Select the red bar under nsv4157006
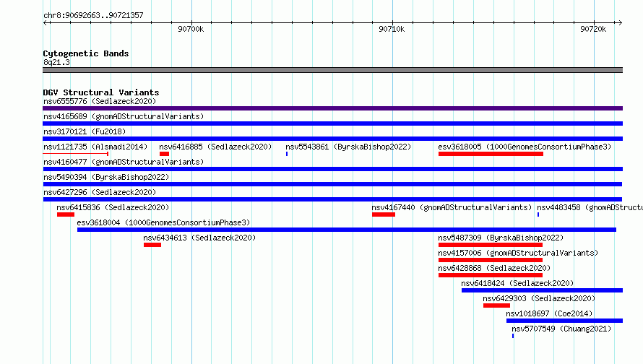 (491, 260)
